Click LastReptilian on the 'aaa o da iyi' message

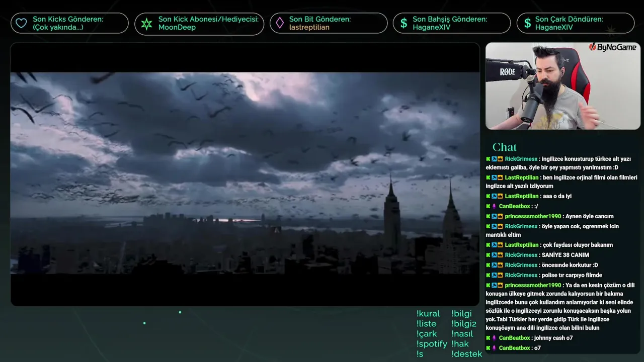tap(522, 196)
